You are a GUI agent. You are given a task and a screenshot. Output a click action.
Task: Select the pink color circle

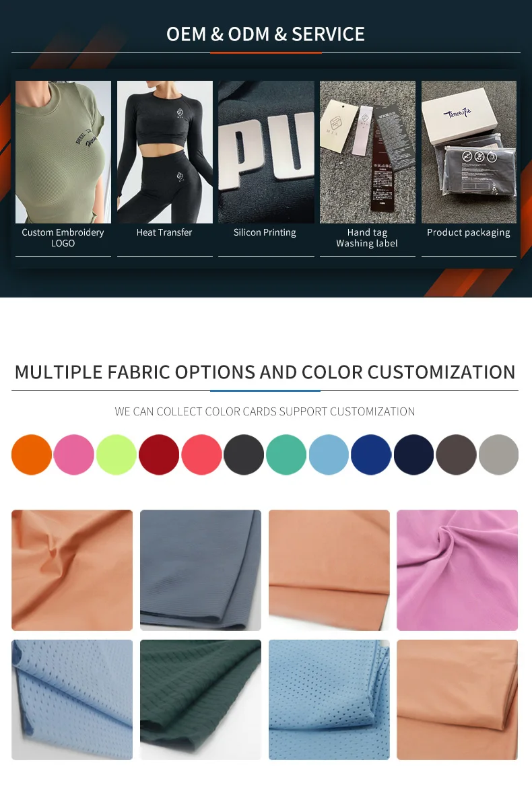(74, 455)
